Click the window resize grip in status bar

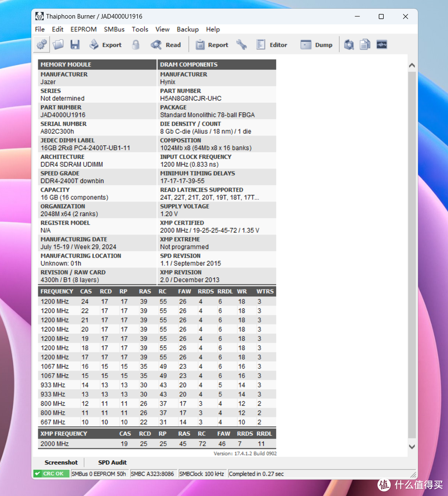pos(413,474)
